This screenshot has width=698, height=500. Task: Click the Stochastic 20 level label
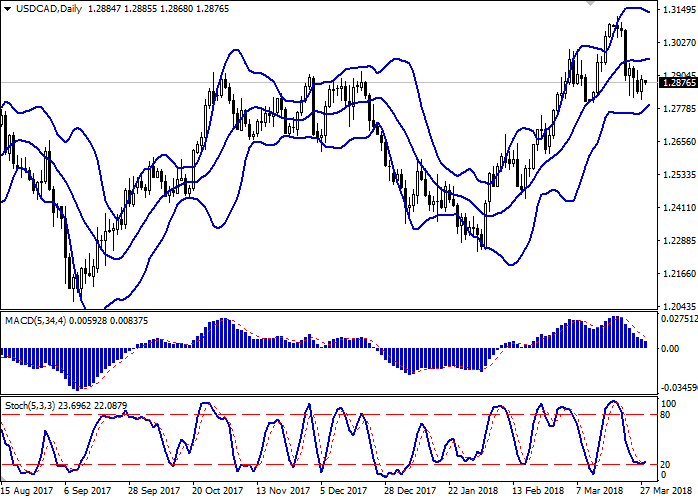[665, 465]
